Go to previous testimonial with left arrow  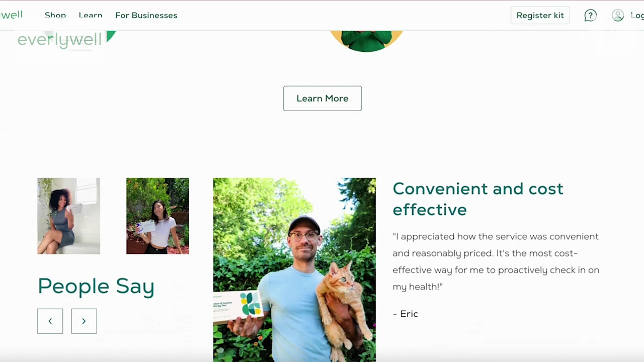coord(50,321)
